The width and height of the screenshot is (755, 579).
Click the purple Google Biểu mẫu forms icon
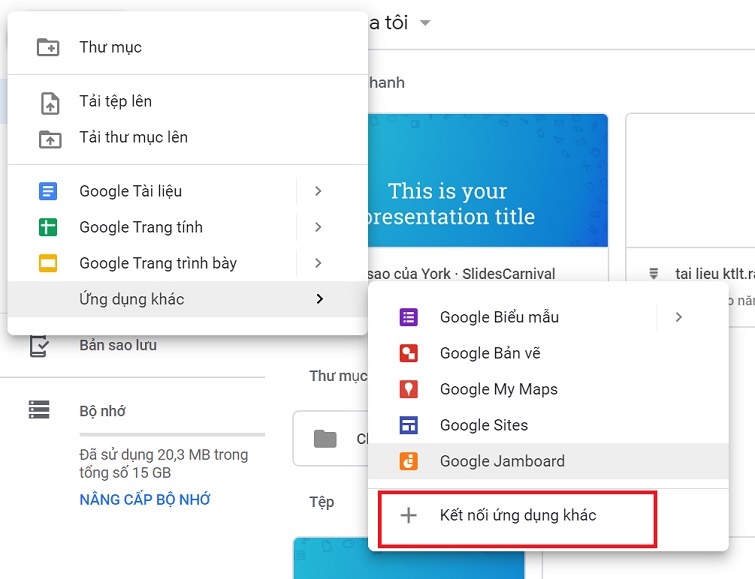pyautogui.click(x=408, y=317)
